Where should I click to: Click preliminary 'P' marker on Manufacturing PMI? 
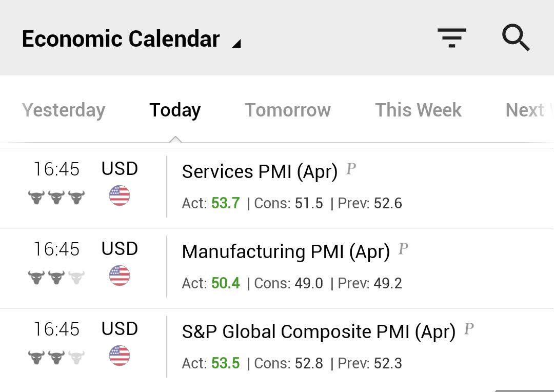[403, 249]
